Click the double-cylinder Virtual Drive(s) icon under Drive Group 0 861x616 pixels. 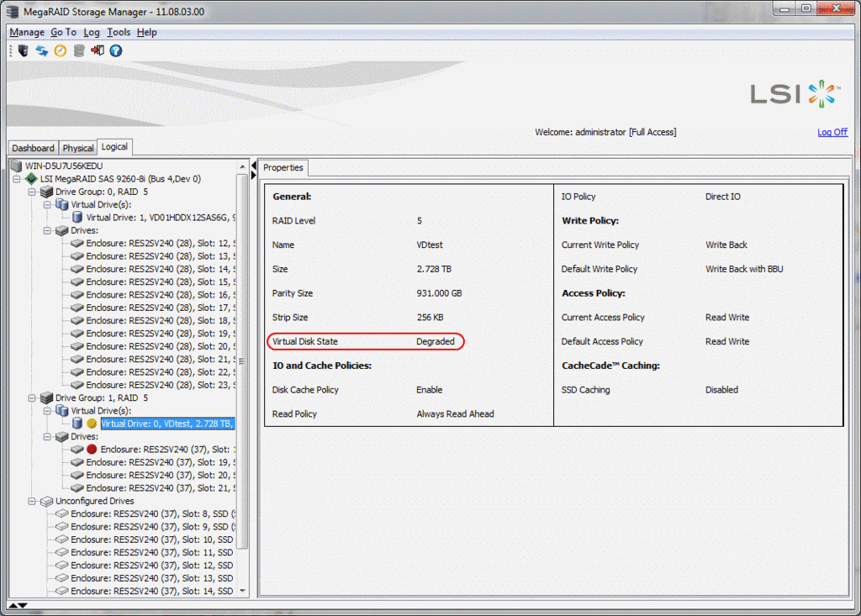tap(62, 204)
